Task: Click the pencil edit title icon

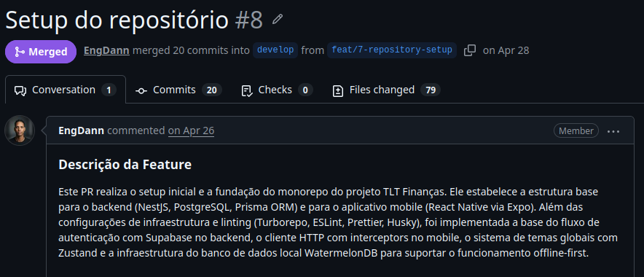Action: point(278,19)
